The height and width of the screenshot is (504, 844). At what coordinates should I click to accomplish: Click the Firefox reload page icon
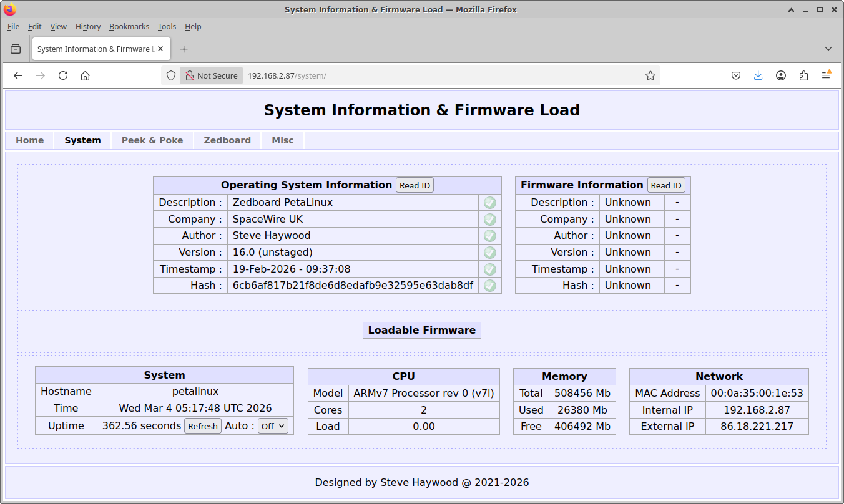pos(63,75)
